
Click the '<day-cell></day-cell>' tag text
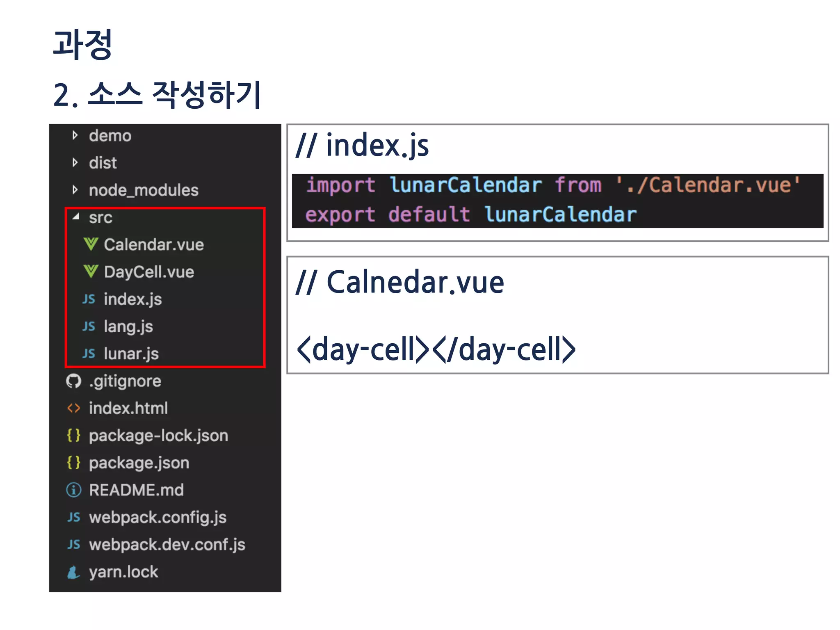[436, 349]
